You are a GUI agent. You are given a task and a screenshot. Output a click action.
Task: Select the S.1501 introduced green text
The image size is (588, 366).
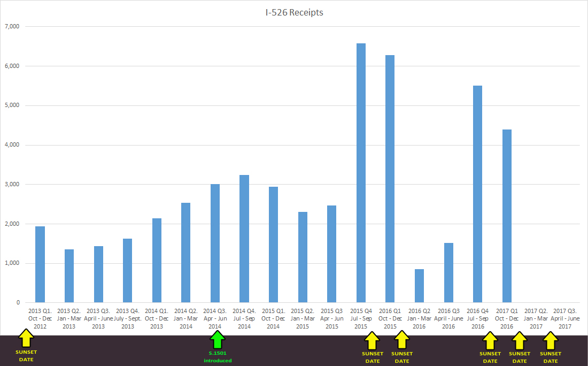[x=218, y=357]
